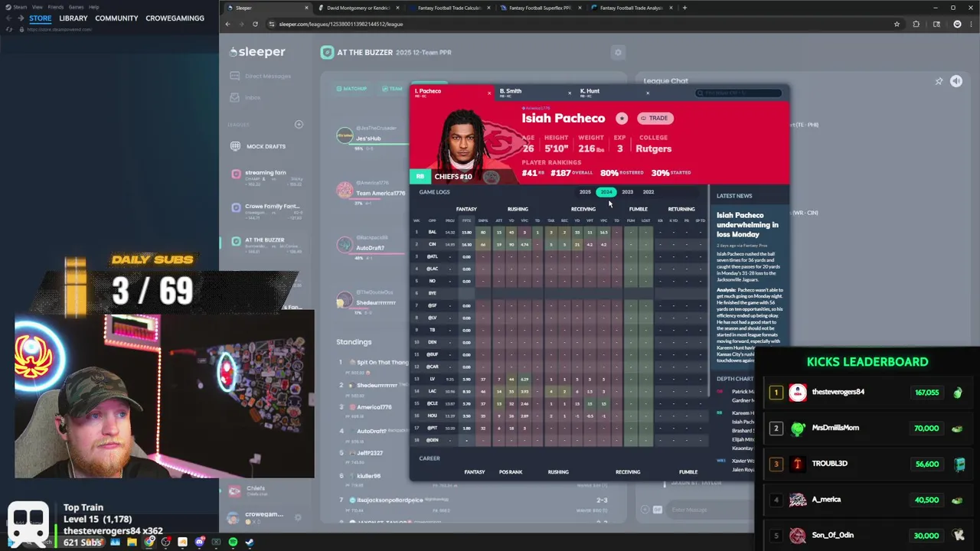Select 2025 game logs season
Viewport: 980px width, 551px height.
coord(585,192)
